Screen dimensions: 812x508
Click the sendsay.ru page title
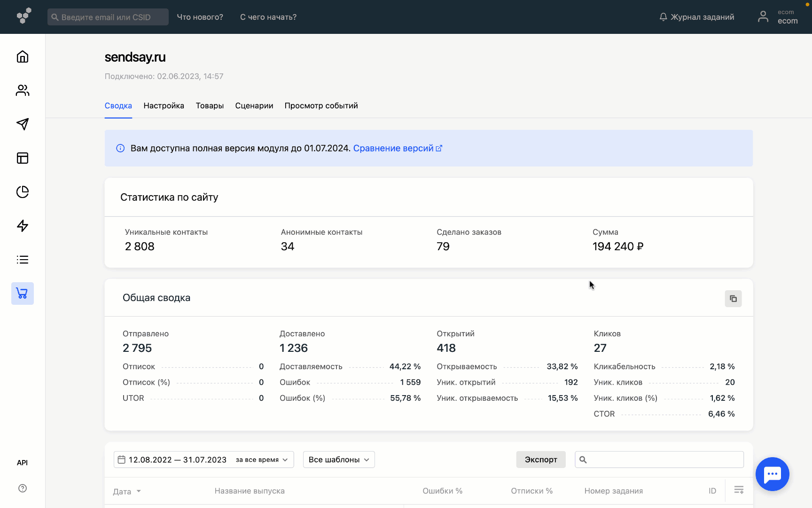(135, 57)
